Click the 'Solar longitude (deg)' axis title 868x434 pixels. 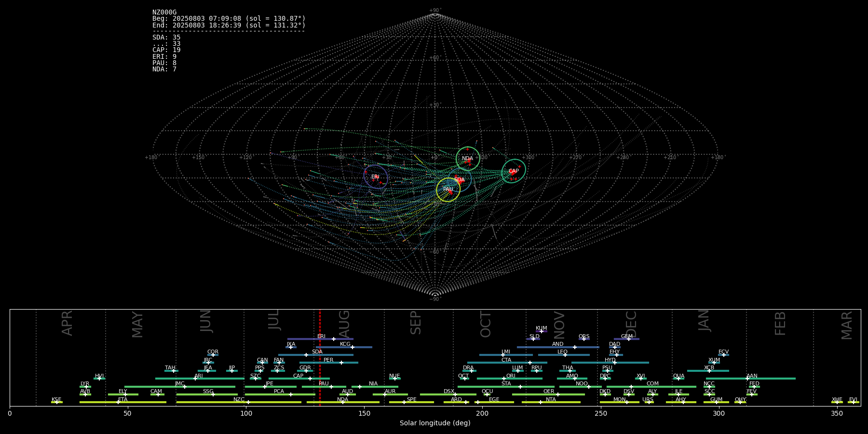[x=435, y=423]
